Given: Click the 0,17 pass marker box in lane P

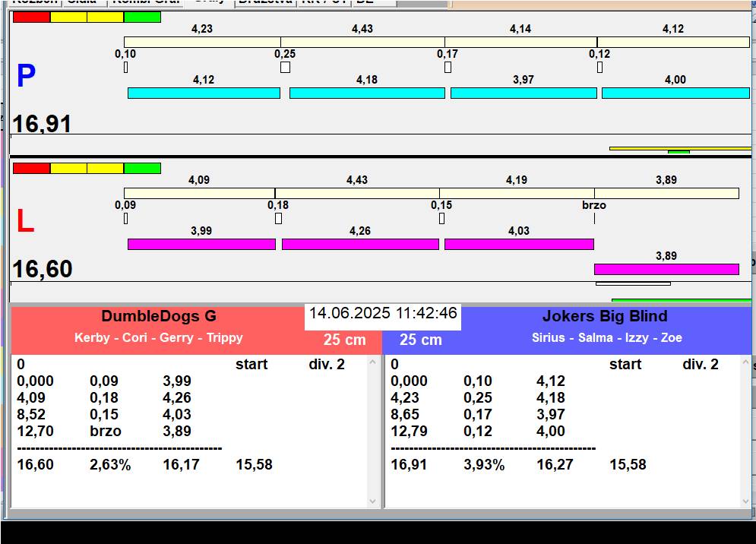Looking at the screenshot, I should click(x=448, y=68).
